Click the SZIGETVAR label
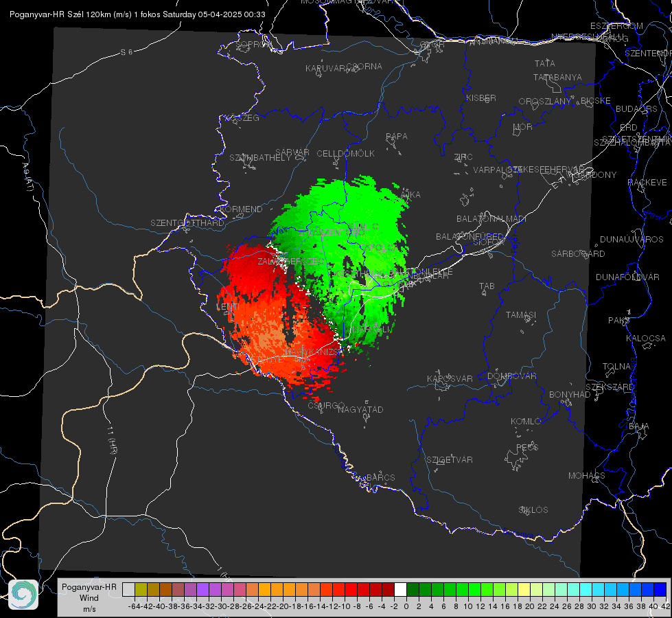The image size is (672, 618). point(450,460)
